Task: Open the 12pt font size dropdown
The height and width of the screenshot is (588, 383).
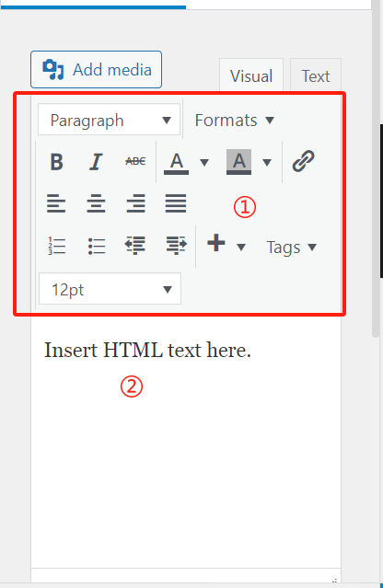Action: pyautogui.click(x=110, y=289)
